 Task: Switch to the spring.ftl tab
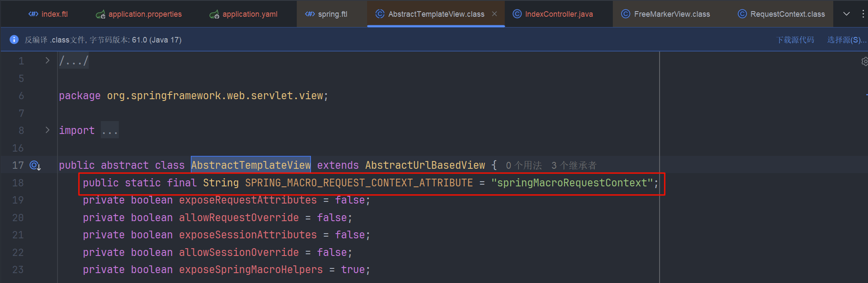(332, 14)
